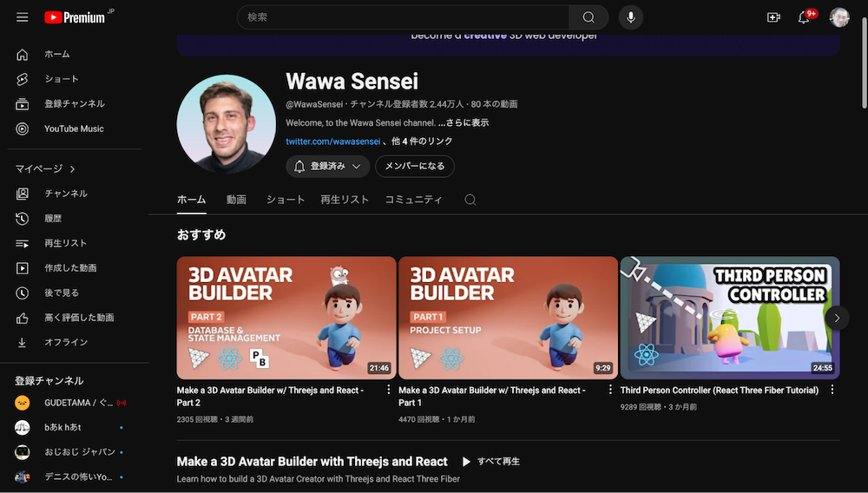Click 登録チャンネル sidebar heading
This screenshot has width=868, height=493.
49,381
